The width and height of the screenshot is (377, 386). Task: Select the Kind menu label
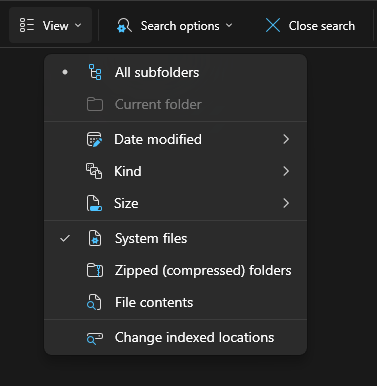pos(128,171)
